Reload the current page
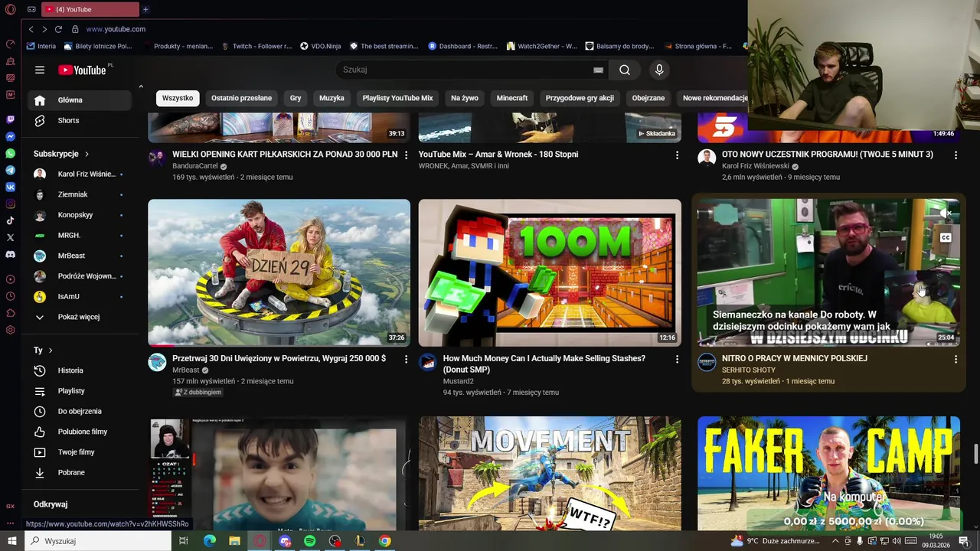980x551 pixels. (58, 29)
